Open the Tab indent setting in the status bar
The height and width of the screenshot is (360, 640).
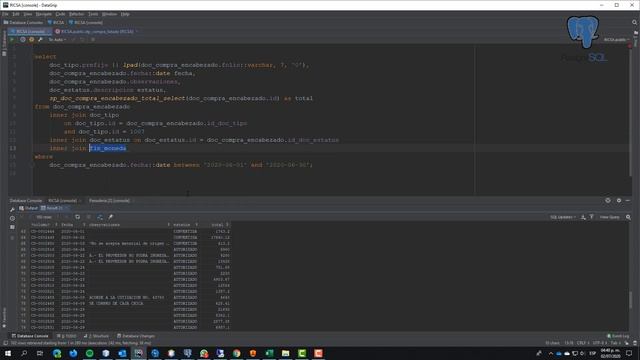[x=615, y=343]
